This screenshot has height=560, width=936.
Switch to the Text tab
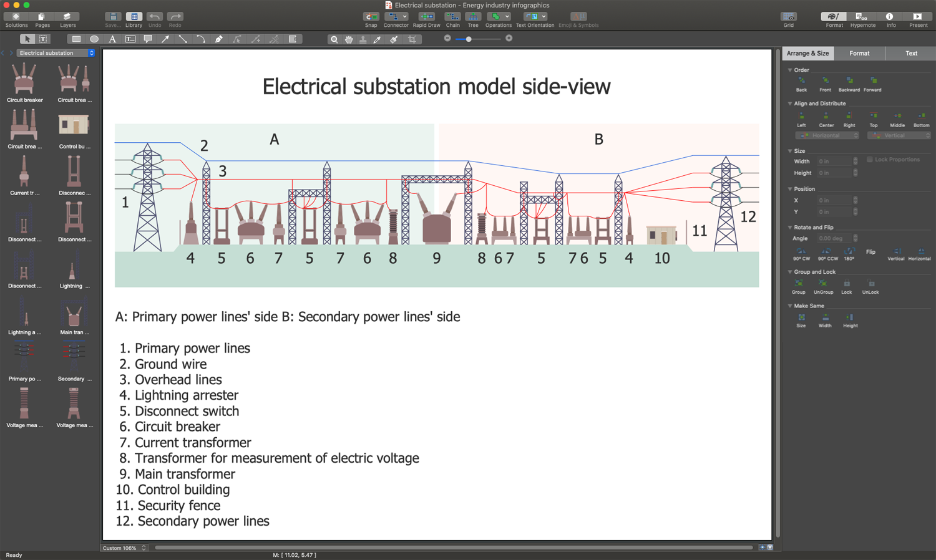click(911, 54)
